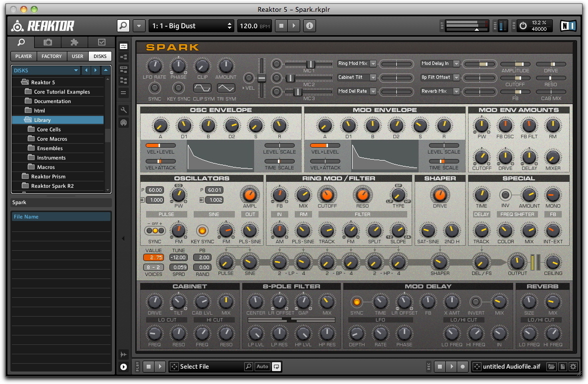Play the selected file in player
Screen dimensions: 588x384
160,367
